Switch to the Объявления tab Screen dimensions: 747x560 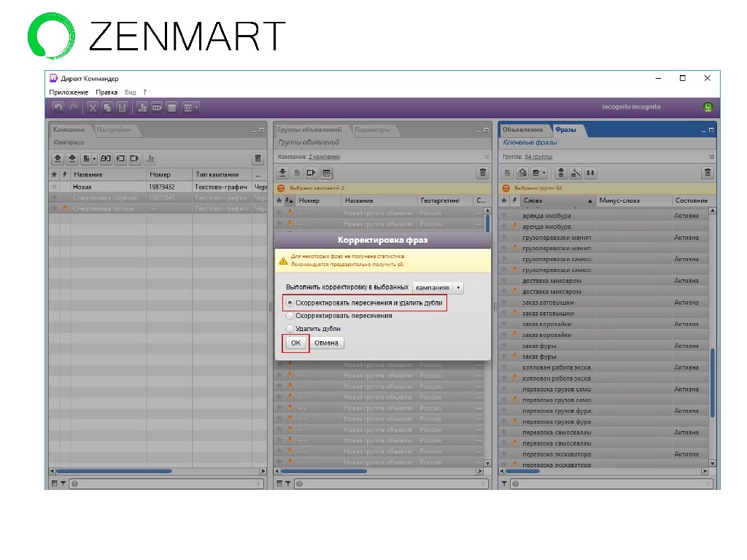(522, 130)
